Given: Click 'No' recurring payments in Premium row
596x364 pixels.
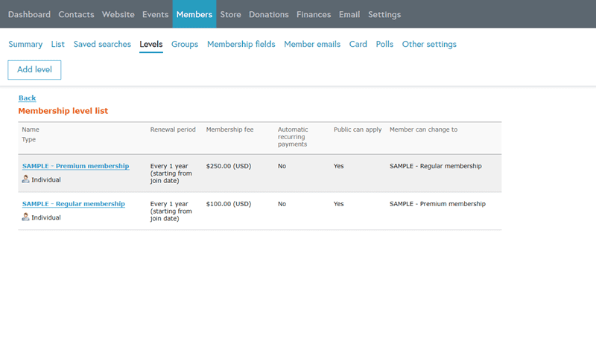Looking at the screenshot, I should pos(282,166).
